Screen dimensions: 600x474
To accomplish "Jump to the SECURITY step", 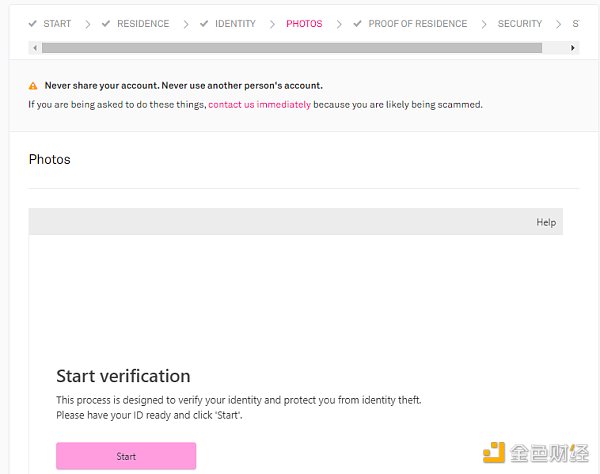I will click(520, 23).
